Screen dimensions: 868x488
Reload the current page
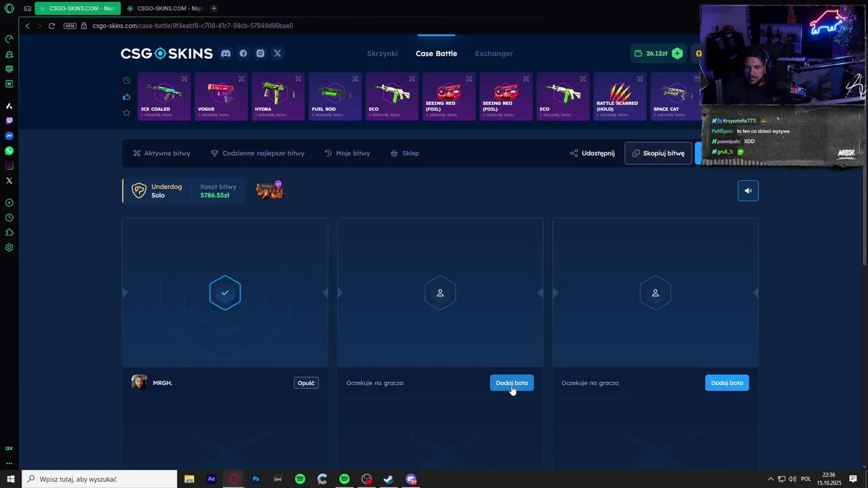click(52, 26)
